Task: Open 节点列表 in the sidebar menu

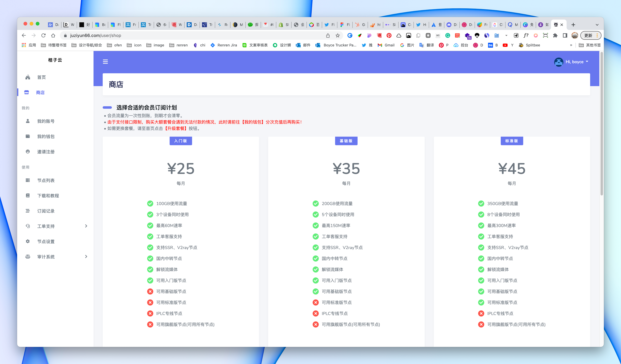Action: (x=46, y=180)
